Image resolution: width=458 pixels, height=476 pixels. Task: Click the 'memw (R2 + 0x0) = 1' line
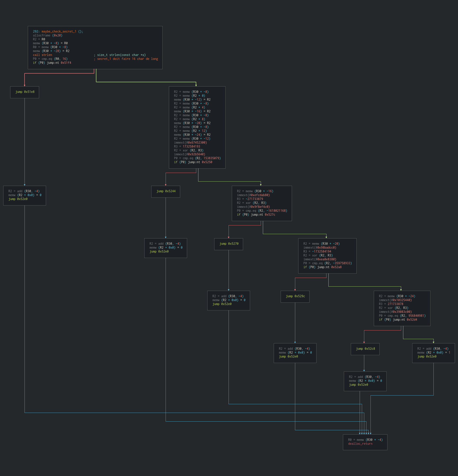(x=434, y=353)
